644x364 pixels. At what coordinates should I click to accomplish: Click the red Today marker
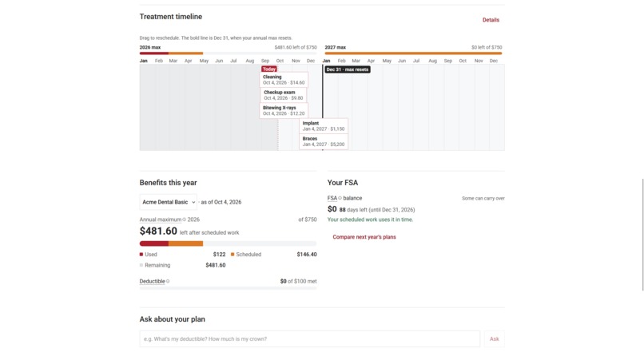point(269,69)
